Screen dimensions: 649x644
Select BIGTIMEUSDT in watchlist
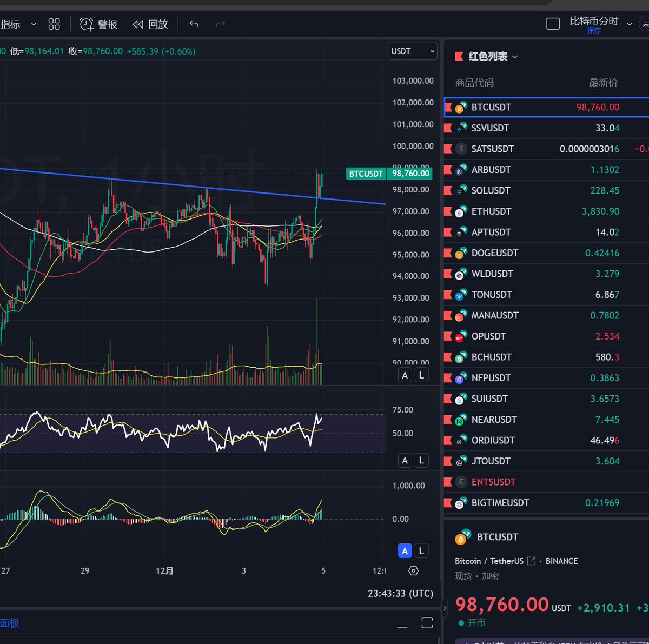pyautogui.click(x=546, y=503)
